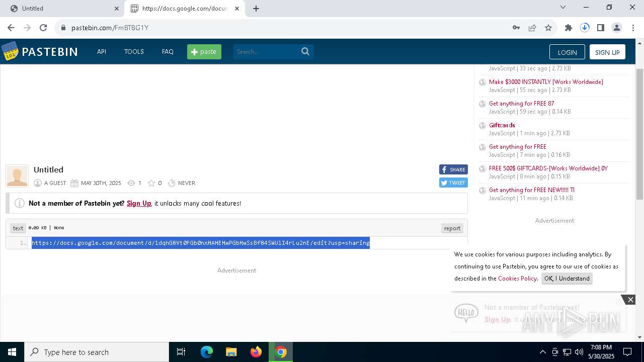Follow the Sign Up link in notice
This screenshot has width=644, height=362.
pos(139,204)
